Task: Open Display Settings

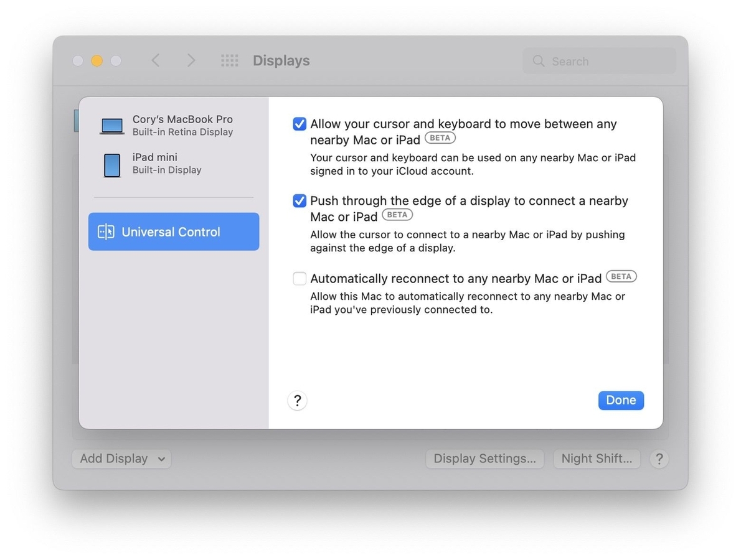Action: (484, 459)
